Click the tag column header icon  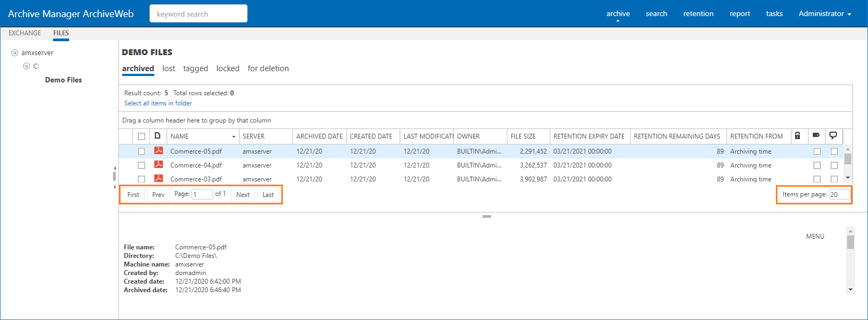816,136
